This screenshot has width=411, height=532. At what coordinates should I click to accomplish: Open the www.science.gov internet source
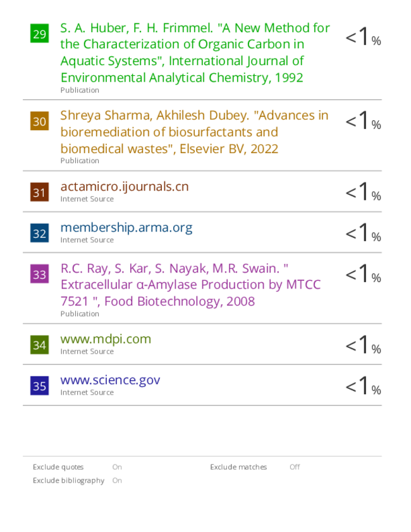point(110,380)
